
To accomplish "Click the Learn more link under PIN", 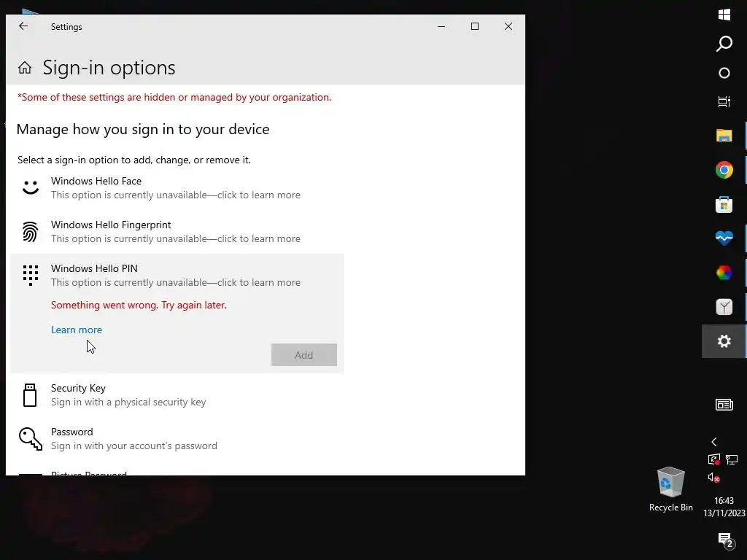I will click(76, 330).
